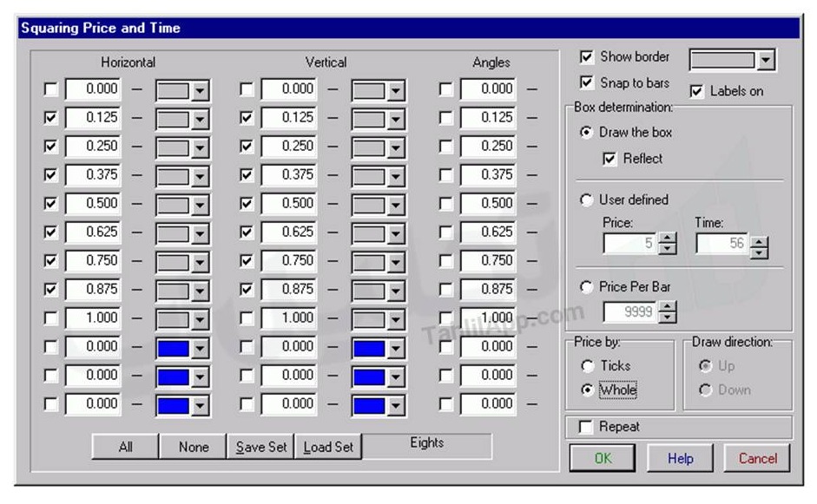
Task: Enable the Horizontal 1.000 checkbox
Action: (x=50, y=318)
